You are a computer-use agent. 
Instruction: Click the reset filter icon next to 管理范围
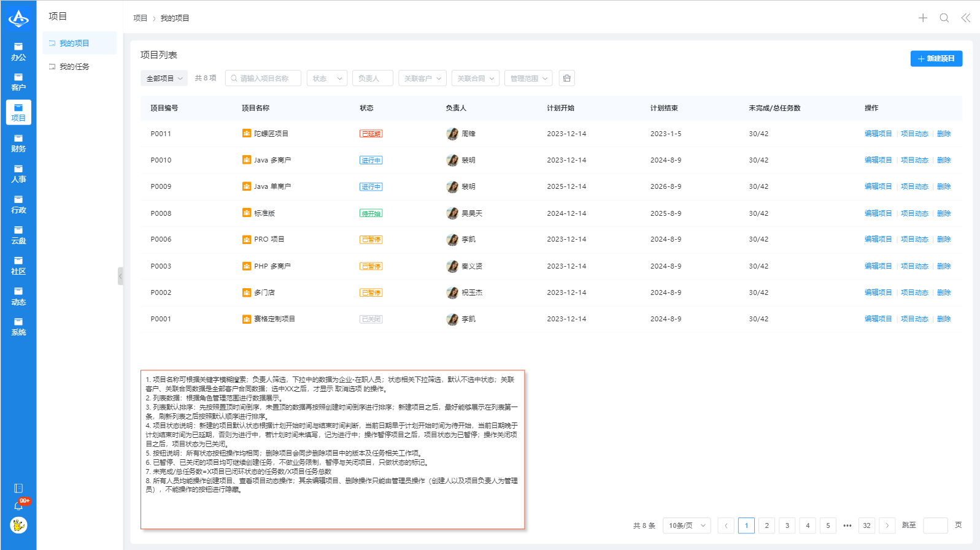[x=567, y=78]
